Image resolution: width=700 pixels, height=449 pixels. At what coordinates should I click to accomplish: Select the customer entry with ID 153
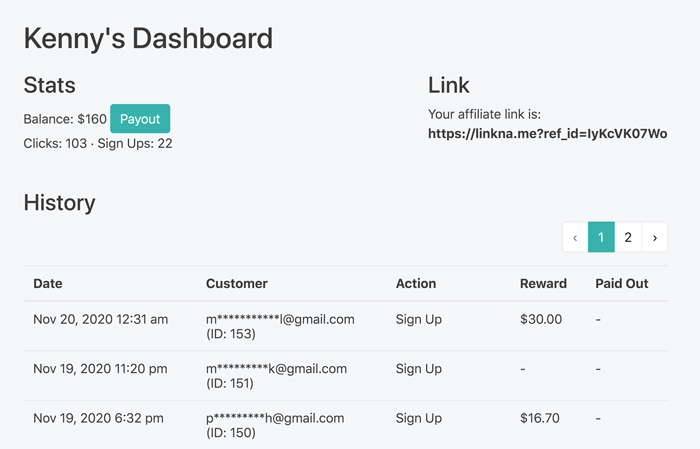(x=280, y=326)
